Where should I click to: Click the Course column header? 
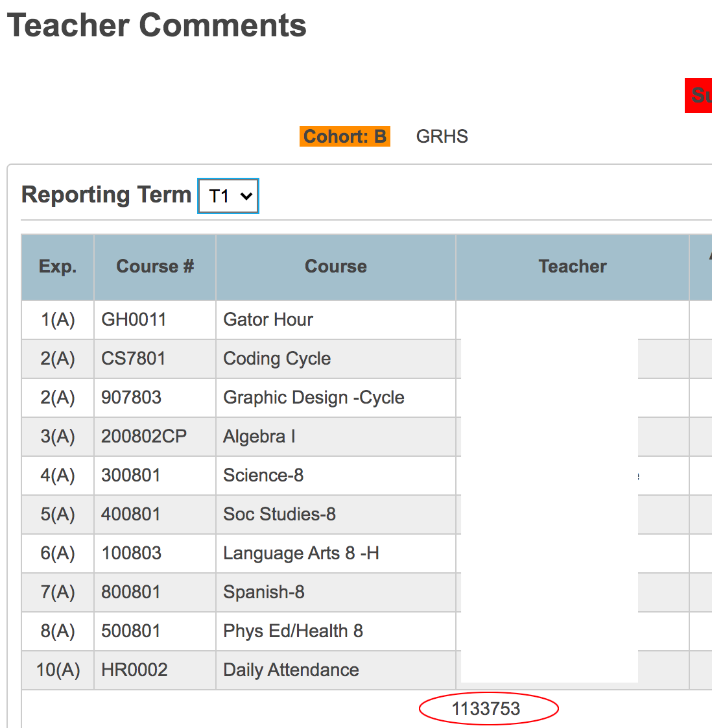click(x=336, y=267)
